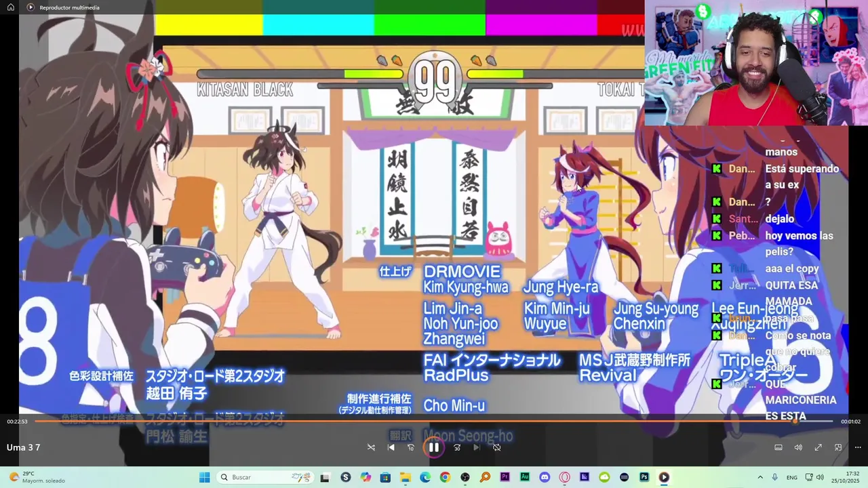Open Discord from the taskbar

(x=545, y=477)
